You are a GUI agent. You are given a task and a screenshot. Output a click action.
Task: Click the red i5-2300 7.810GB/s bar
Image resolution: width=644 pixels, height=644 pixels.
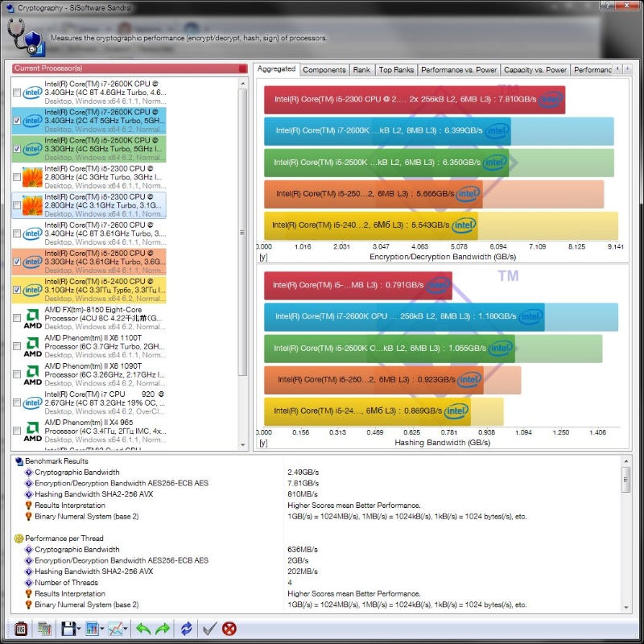point(415,99)
